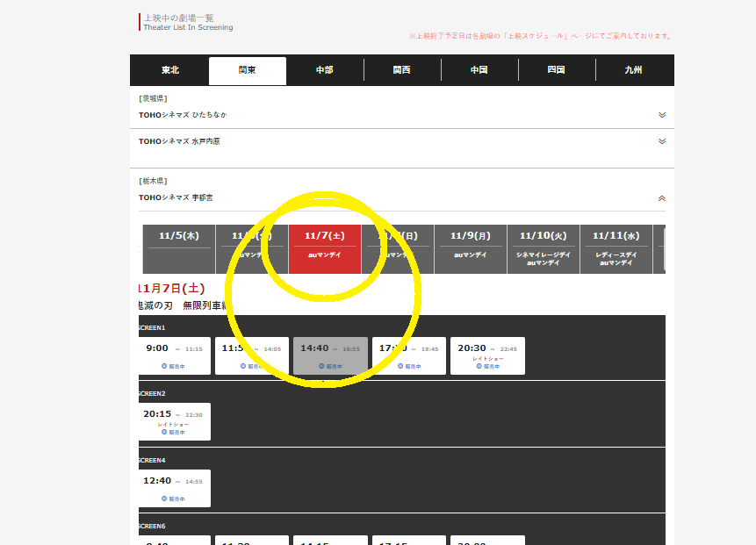Viewport: 756px width, 545px height.
Task: Open the 中国 region tab
Action: click(x=479, y=70)
